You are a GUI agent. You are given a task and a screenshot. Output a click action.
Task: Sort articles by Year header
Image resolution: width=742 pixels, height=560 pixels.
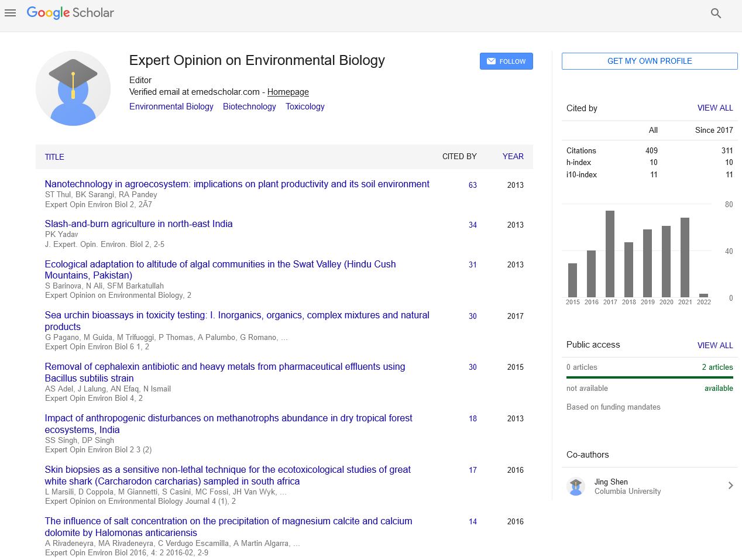(513, 156)
